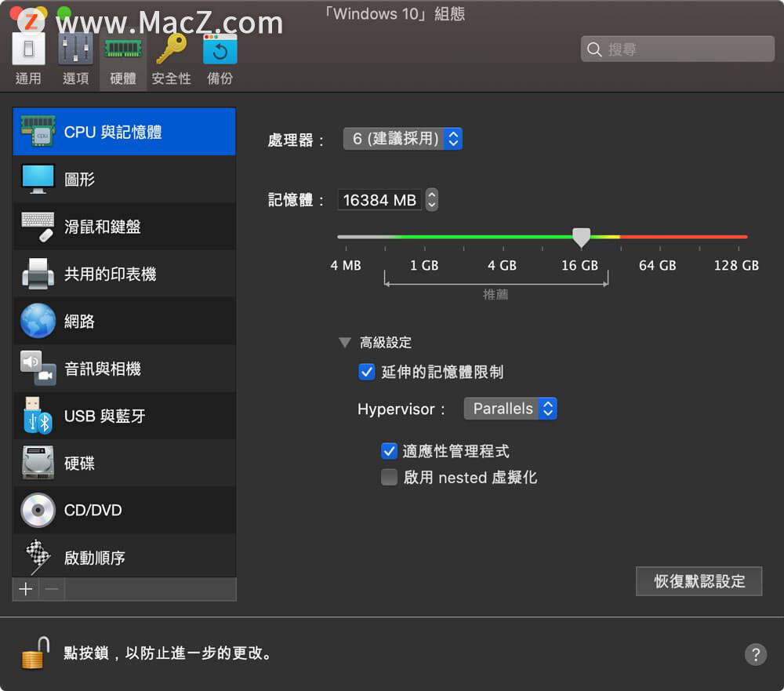Screen dimensions: 784x691
Task: Select 硬碟 in the hardware list
Action: pos(124,463)
